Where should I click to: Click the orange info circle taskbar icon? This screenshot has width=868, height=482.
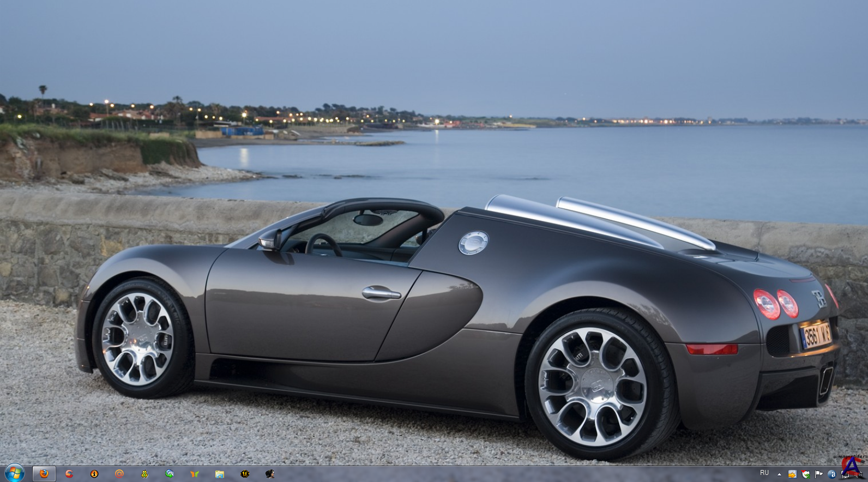(94, 474)
